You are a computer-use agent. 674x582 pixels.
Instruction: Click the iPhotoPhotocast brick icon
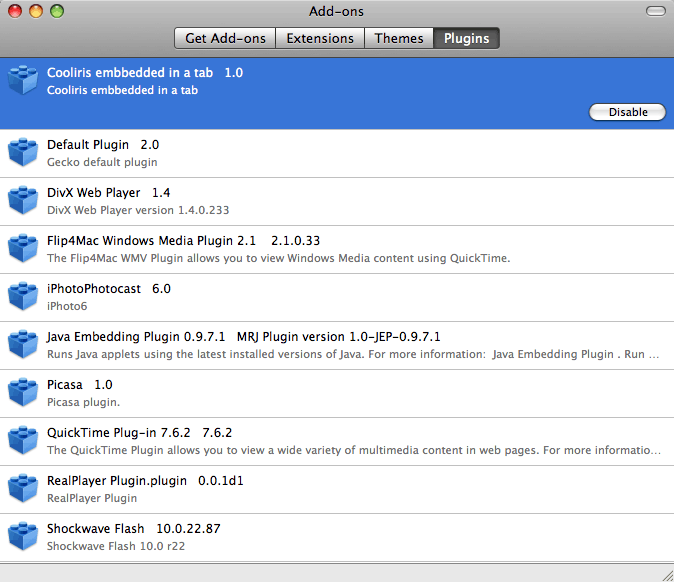[23, 297]
